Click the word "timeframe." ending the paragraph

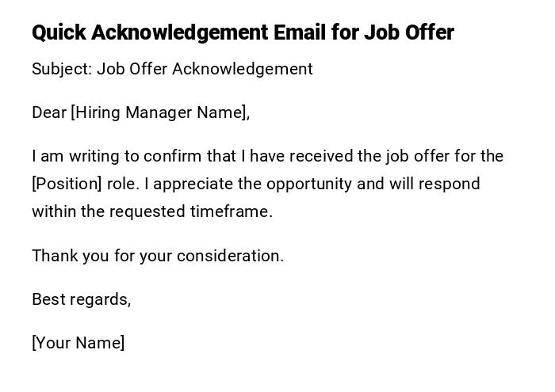[x=232, y=211]
